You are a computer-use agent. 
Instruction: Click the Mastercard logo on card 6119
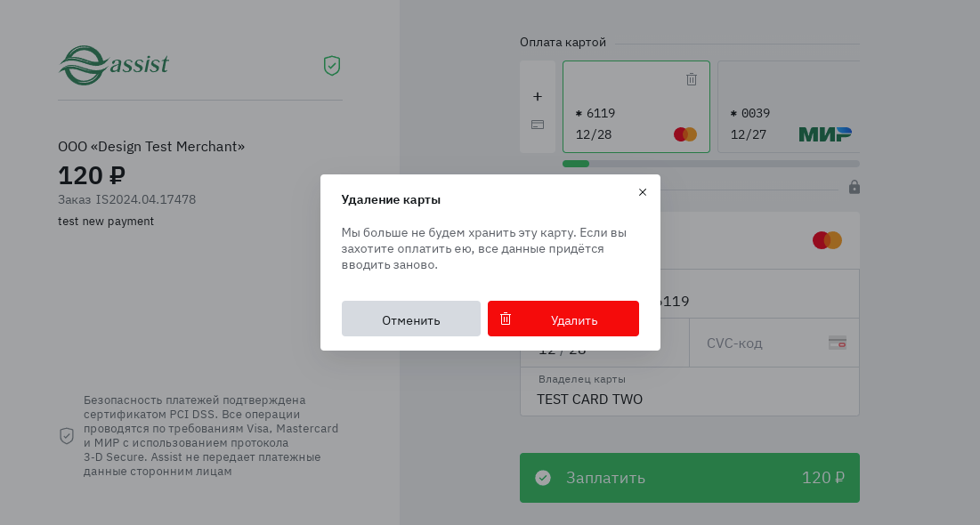[685, 134]
